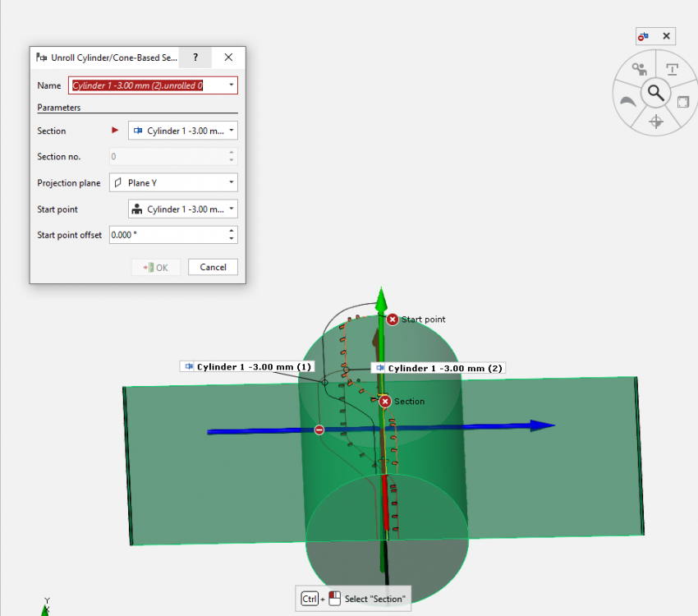Screen dimensions: 698x616
Task: Expand the Projection plane dropdown
Action: (232, 183)
